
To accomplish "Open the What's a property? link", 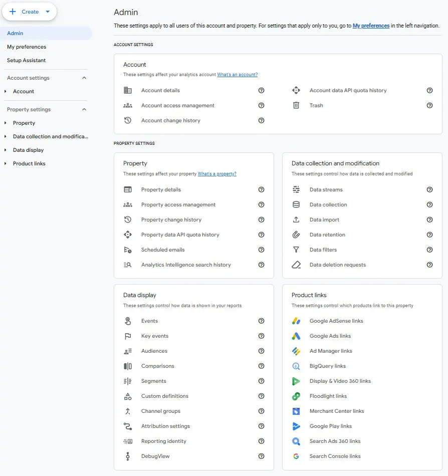I will 217,174.
